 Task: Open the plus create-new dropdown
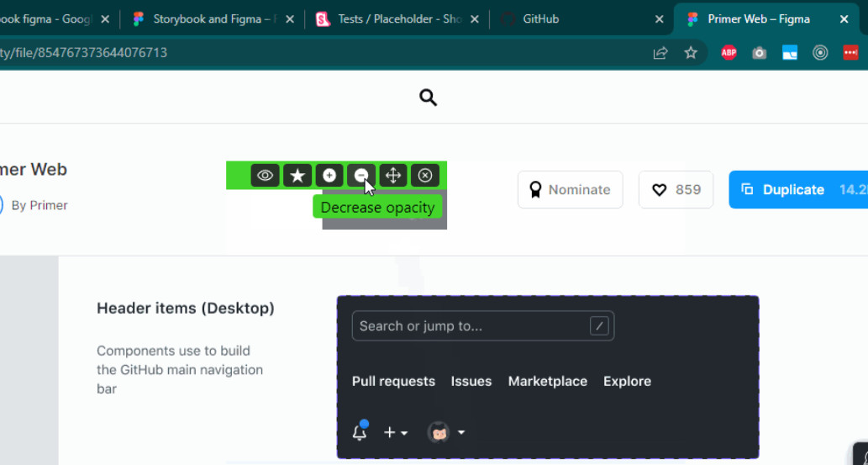coord(396,432)
